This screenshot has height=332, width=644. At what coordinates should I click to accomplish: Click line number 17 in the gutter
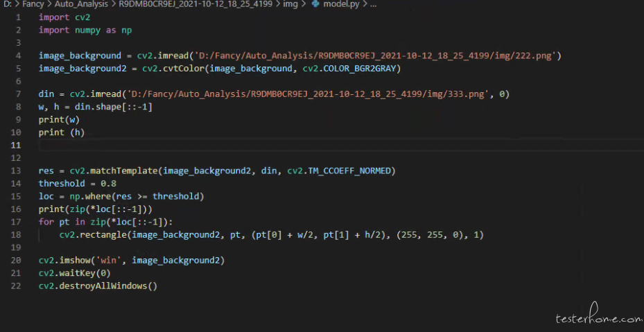[16, 222]
